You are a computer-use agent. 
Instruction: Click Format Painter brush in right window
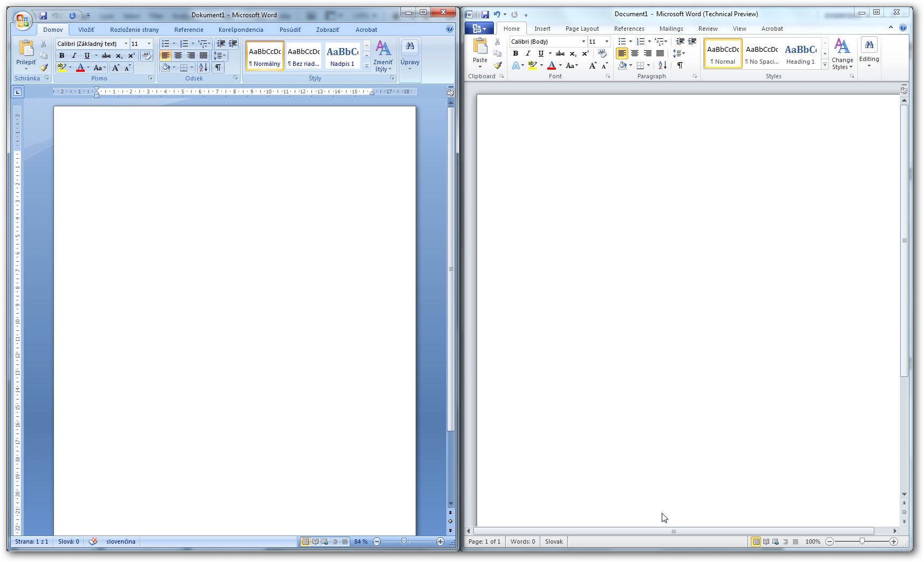pos(498,65)
